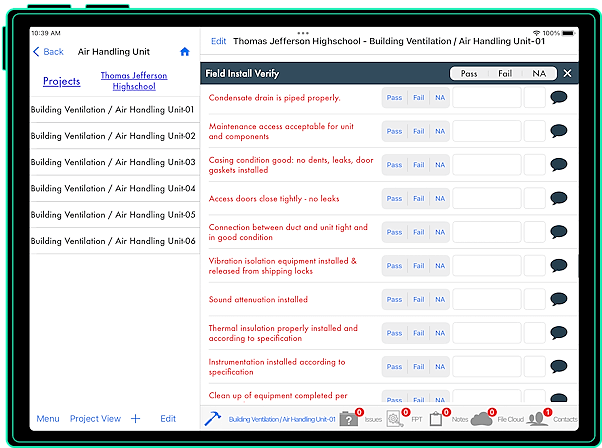
Task: Add new item with plus icon
Action: coord(135,419)
